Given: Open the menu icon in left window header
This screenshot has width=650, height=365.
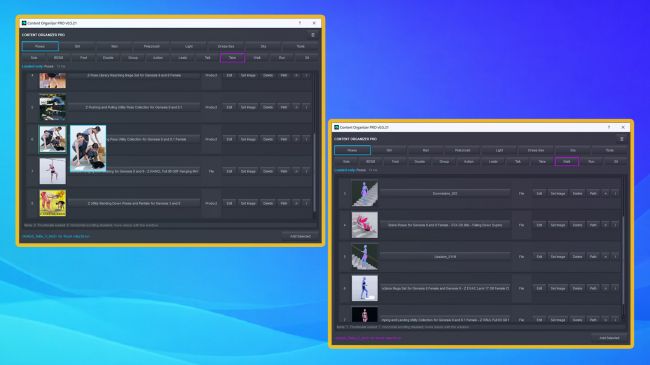Looking at the screenshot, I should pyautogui.click(x=313, y=35).
